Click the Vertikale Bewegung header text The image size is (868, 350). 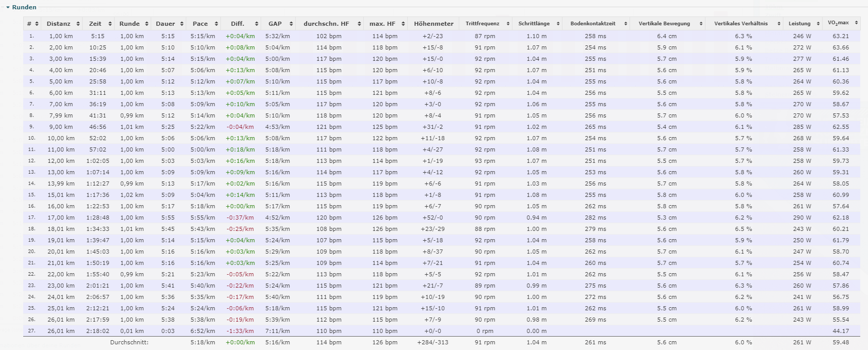pos(664,24)
